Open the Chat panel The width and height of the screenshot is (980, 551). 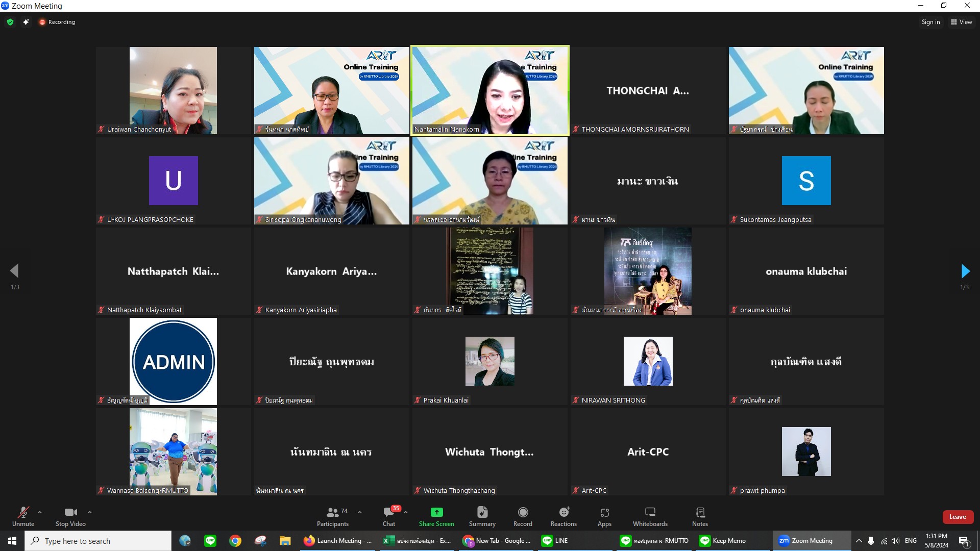pyautogui.click(x=389, y=516)
